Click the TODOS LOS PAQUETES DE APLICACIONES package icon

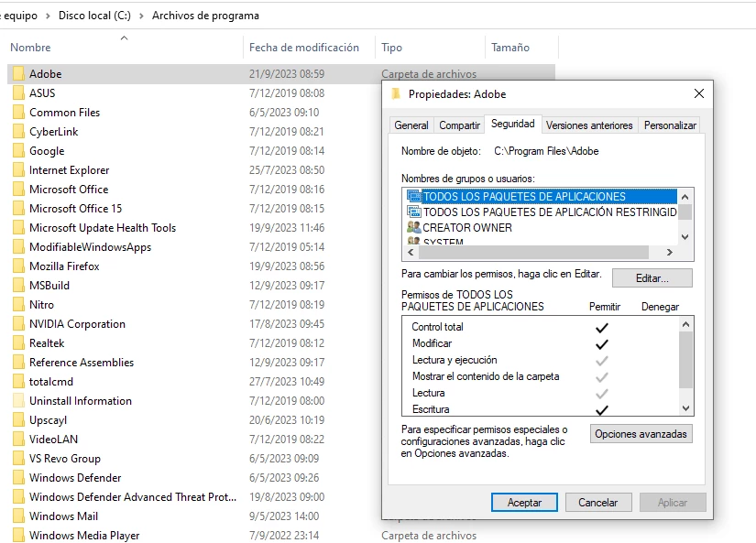point(413,196)
